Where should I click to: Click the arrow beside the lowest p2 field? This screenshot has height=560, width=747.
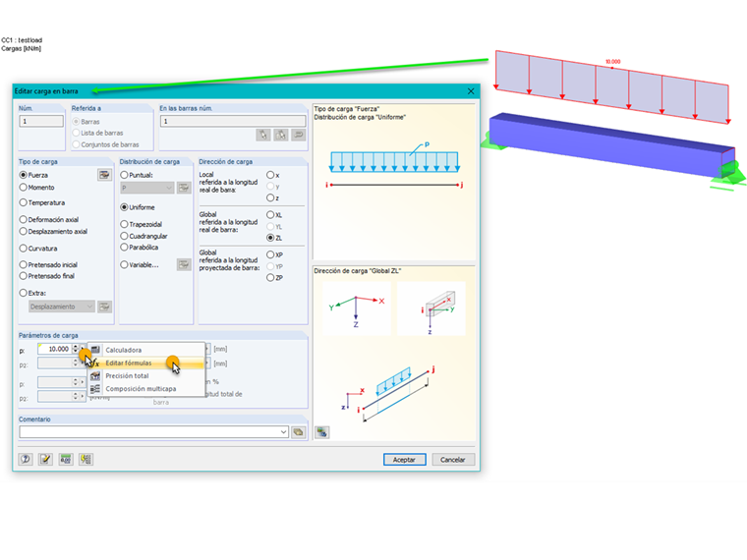(x=83, y=396)
